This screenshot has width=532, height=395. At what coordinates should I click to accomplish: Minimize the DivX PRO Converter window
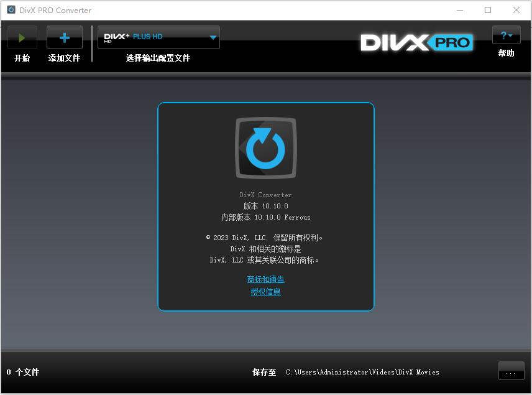[460, 10]
